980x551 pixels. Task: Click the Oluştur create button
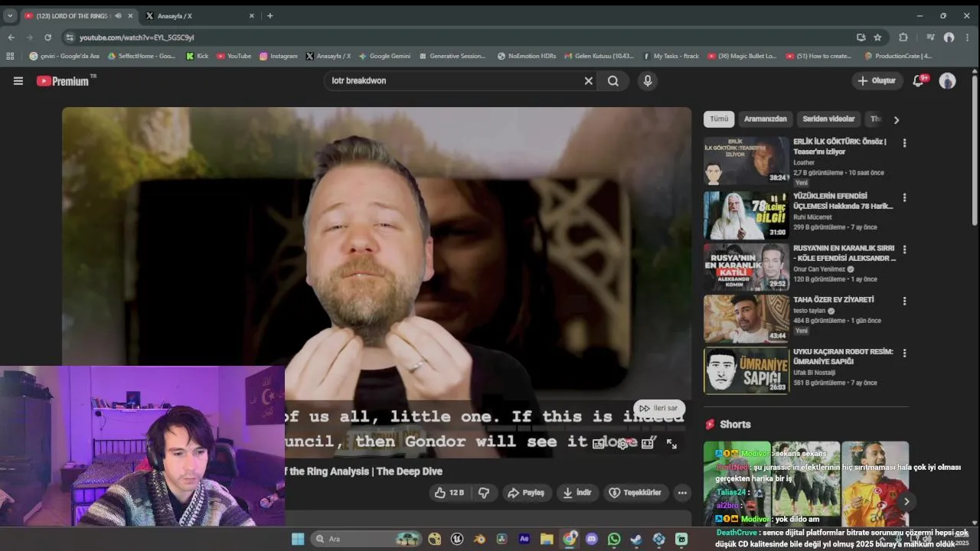(x=877, y=80)
